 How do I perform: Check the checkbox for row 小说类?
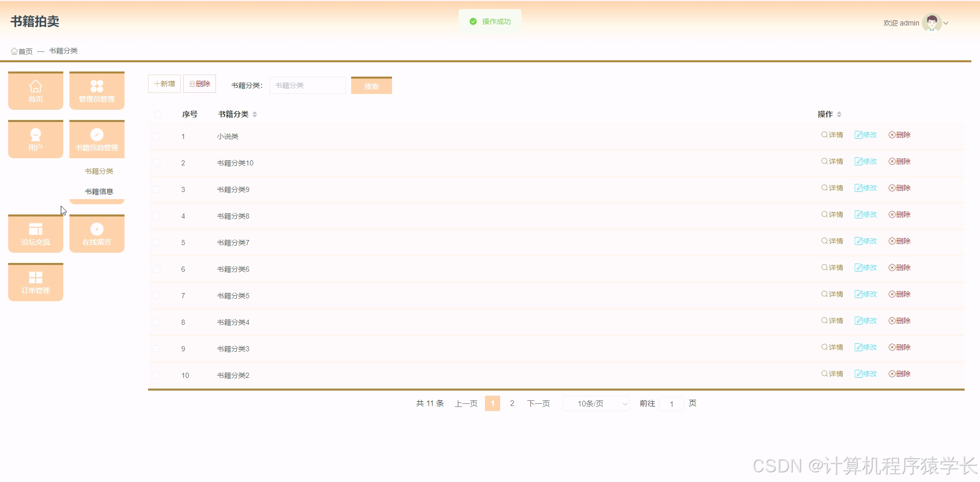coord(157,136)
